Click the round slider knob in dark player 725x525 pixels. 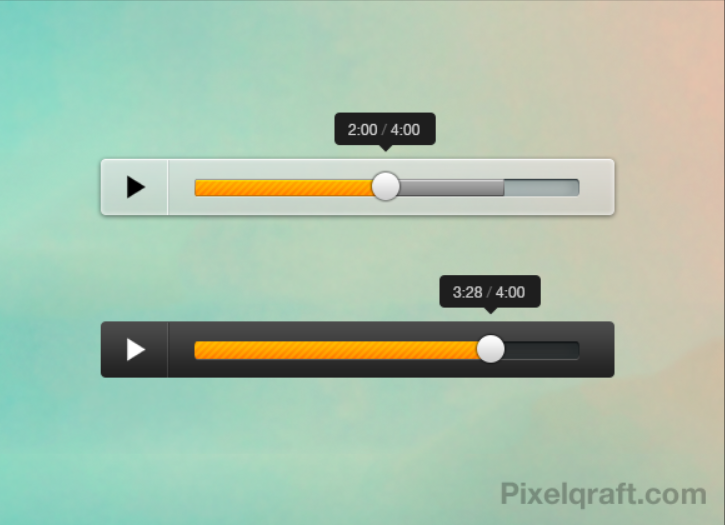490,349
